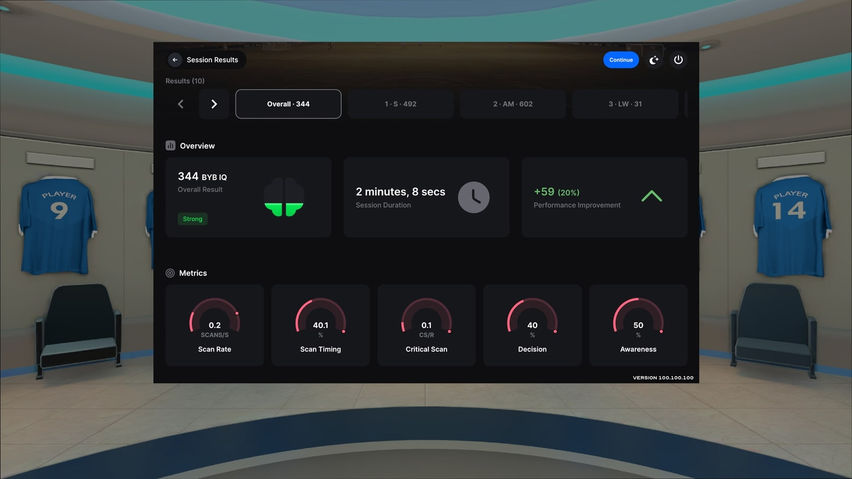The width and height of the screenshot is (852, 479).
Task: Click the Overview heading text
Action: pyautogui.click(x=197, y=146)
